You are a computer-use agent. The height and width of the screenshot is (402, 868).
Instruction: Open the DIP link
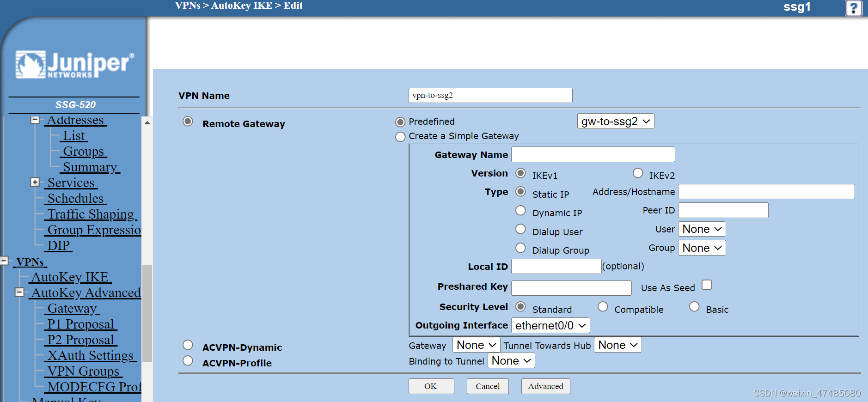coord(59,246)
